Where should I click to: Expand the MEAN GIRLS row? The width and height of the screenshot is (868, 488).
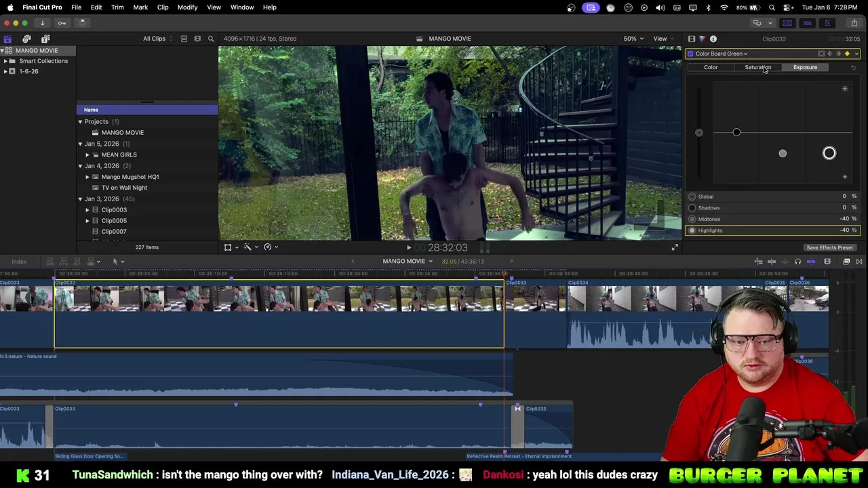[87, 155]
